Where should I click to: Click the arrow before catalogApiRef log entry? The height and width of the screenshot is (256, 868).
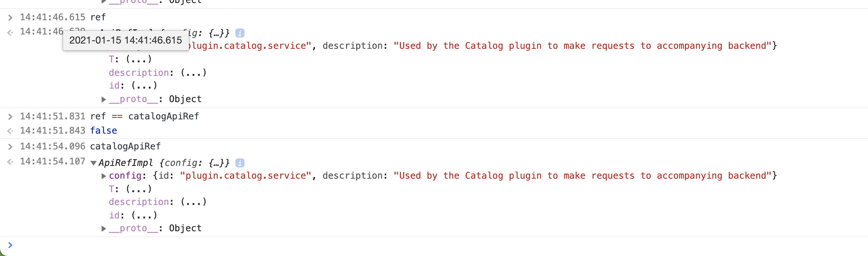point(10,146)
